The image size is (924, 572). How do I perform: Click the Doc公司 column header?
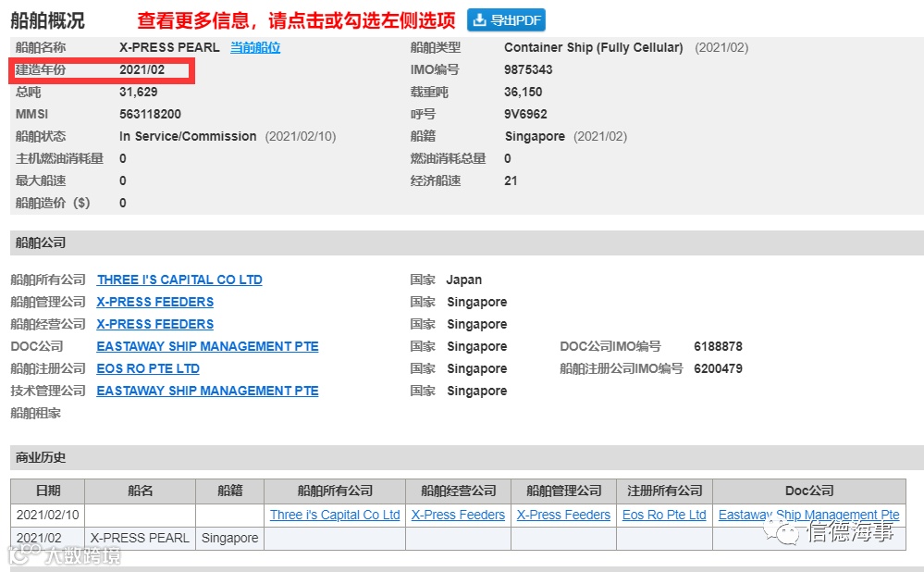click(x=809, y=491)
